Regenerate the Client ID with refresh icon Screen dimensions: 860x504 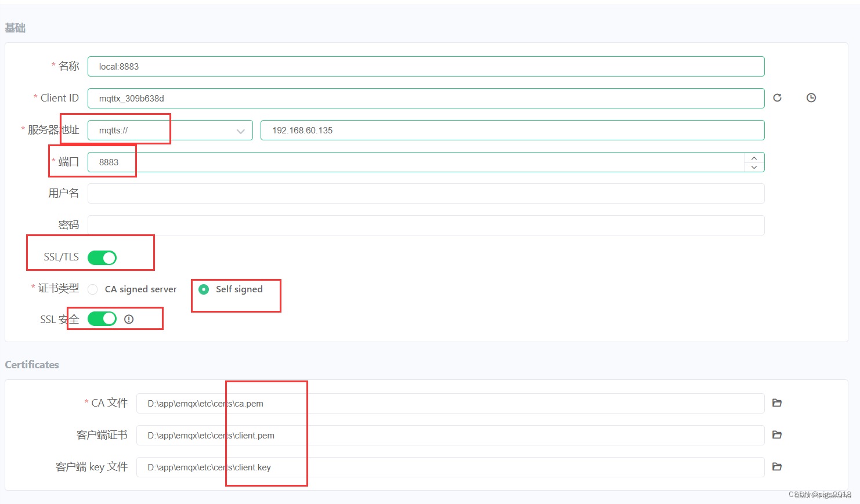777,97
